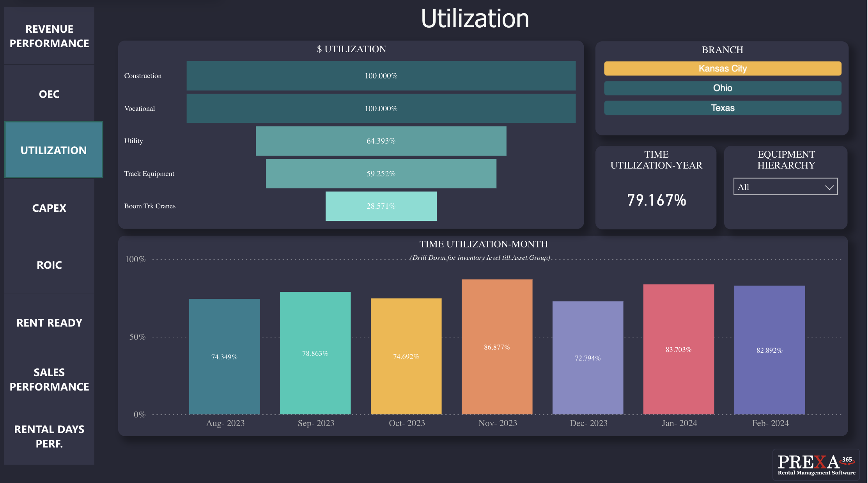Click the Equipment Hierarchy dropdown chevron
The height and width of the screenshot is (483, 868).
(x=829, y=187)
